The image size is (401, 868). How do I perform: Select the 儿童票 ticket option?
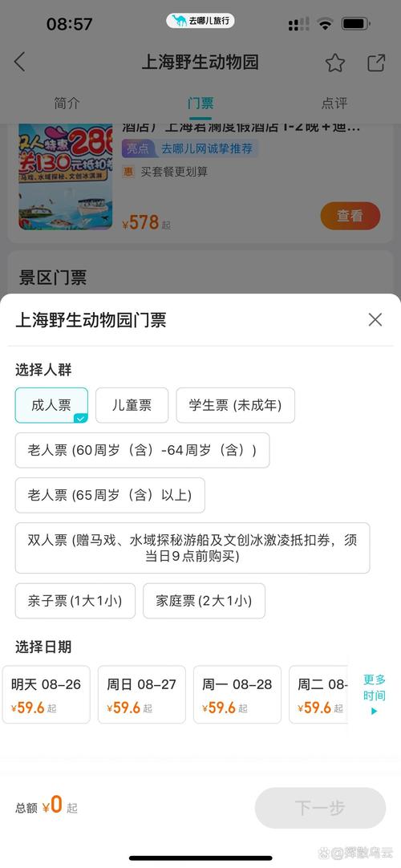pyautogui.click(x=132, y=405)
